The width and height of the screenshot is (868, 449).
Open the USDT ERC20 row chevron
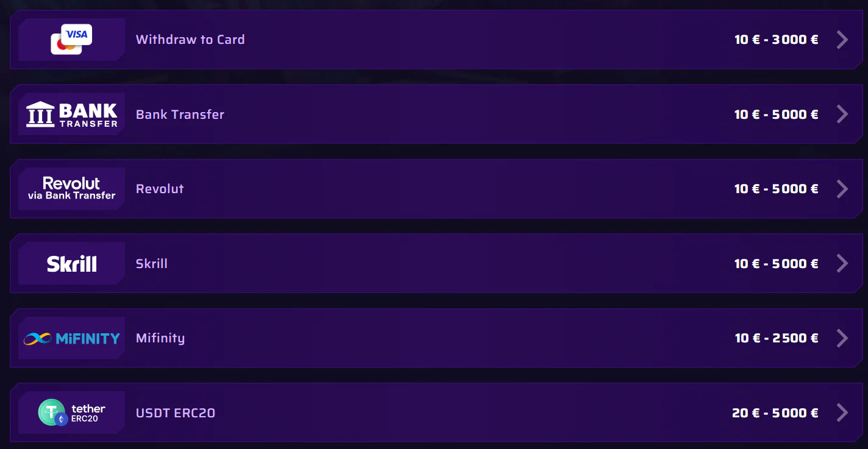tap(842, 412)
